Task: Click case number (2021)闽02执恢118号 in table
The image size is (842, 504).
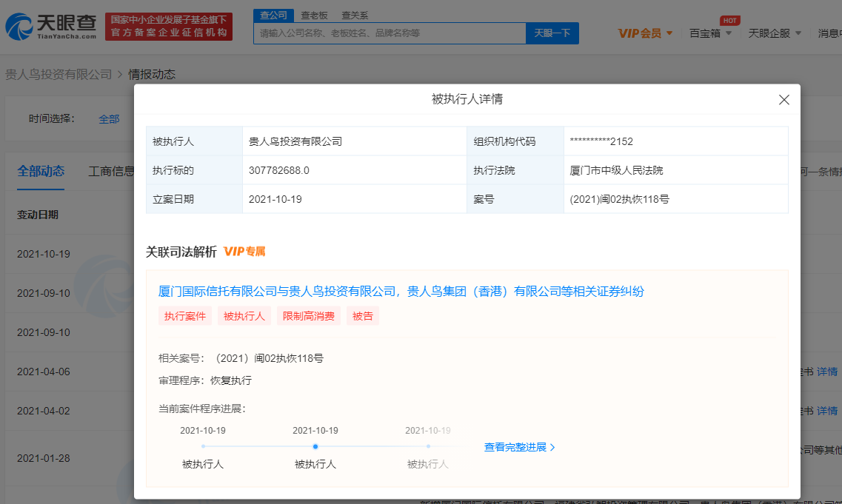Action: 619,200
